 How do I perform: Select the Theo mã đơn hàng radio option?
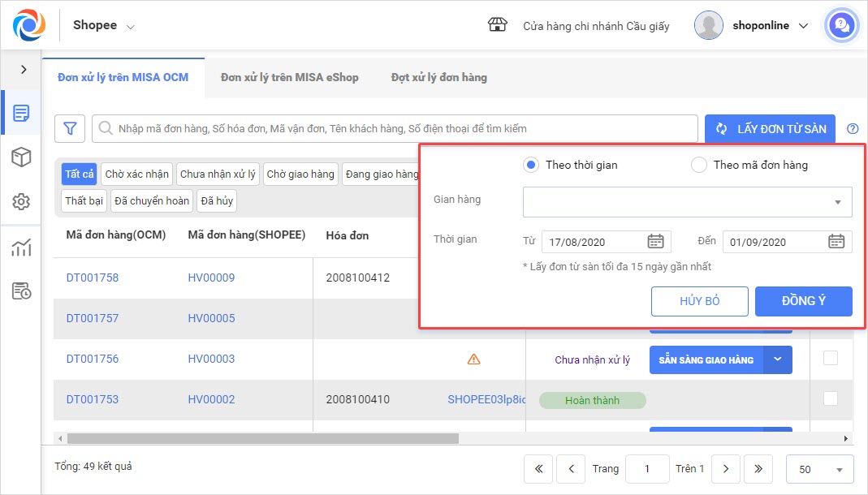click(698, 165)
